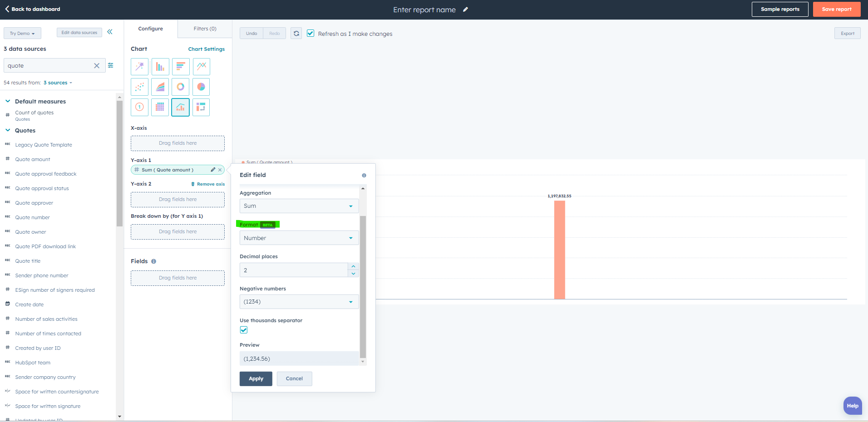The image size is (868, 422).
Task: Click the field list scrollbar thumb
Action: pyautogui.click(x=119, y=163)
